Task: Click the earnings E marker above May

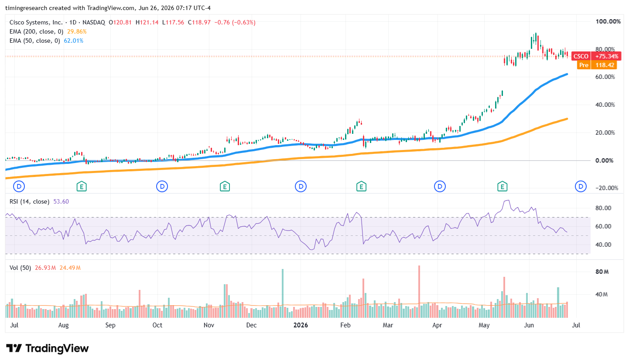Action: [503, 187]
